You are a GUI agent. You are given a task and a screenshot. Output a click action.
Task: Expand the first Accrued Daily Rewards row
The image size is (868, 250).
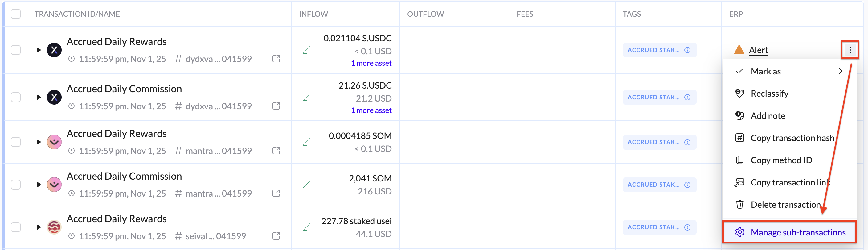[39, 50]
